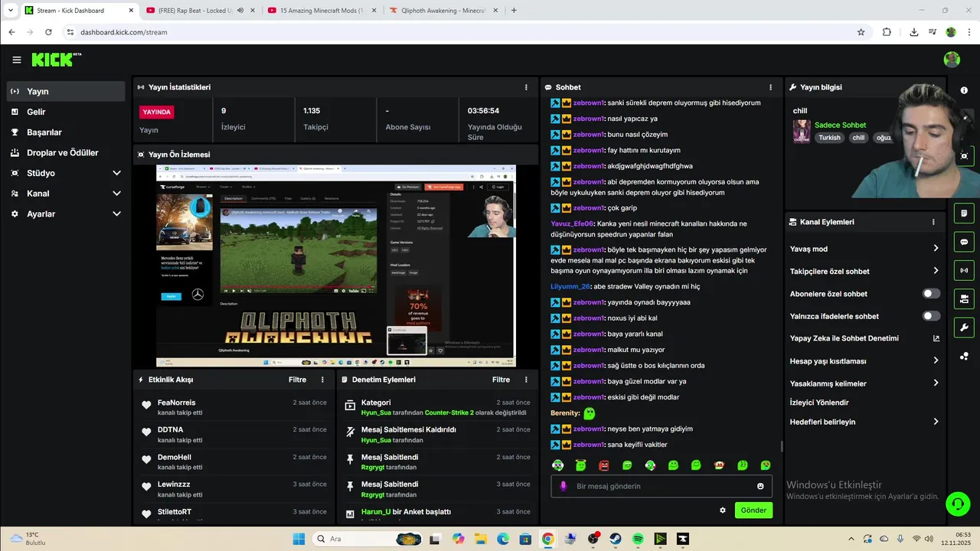The width and height of the screenshot is (980, 551).
Task: Click the Bir mesaj gönderin input field
Action: [x=661, y=486]
